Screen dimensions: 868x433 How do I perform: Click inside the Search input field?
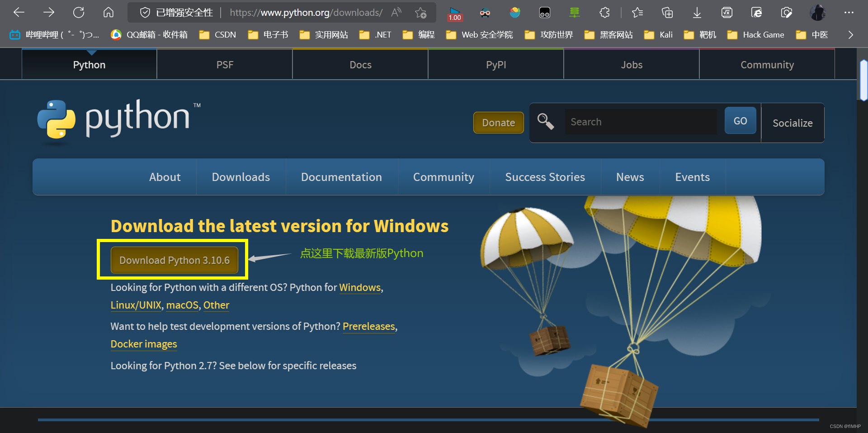640,122
